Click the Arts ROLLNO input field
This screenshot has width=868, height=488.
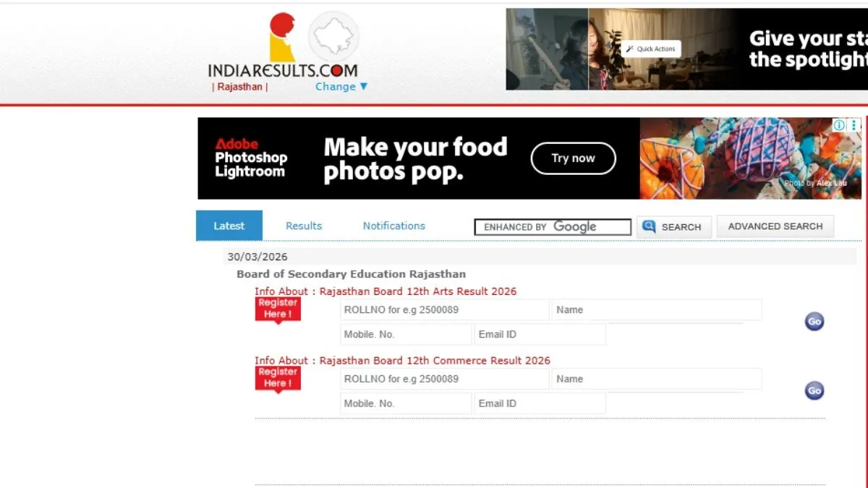click(x=445, y=309)
